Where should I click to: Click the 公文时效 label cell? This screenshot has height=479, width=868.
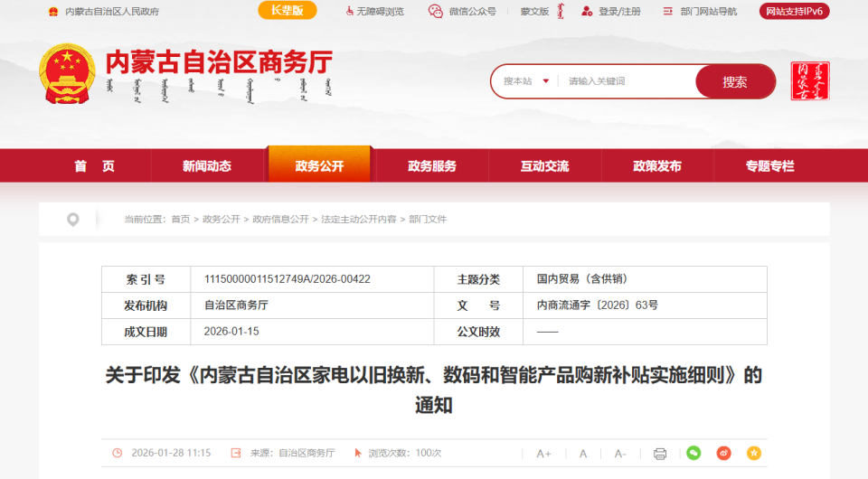pyautogui.click(x=478, y=332)
